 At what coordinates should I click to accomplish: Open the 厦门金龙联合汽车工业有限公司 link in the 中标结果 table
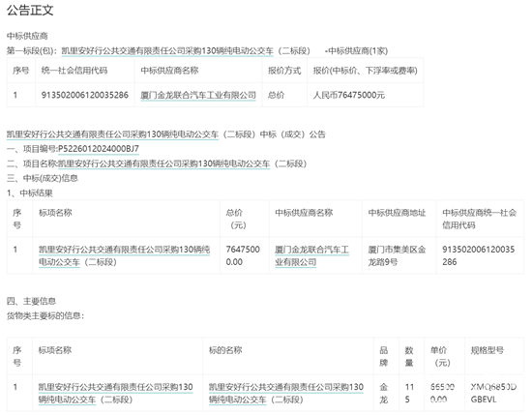[x=311, y=255]
